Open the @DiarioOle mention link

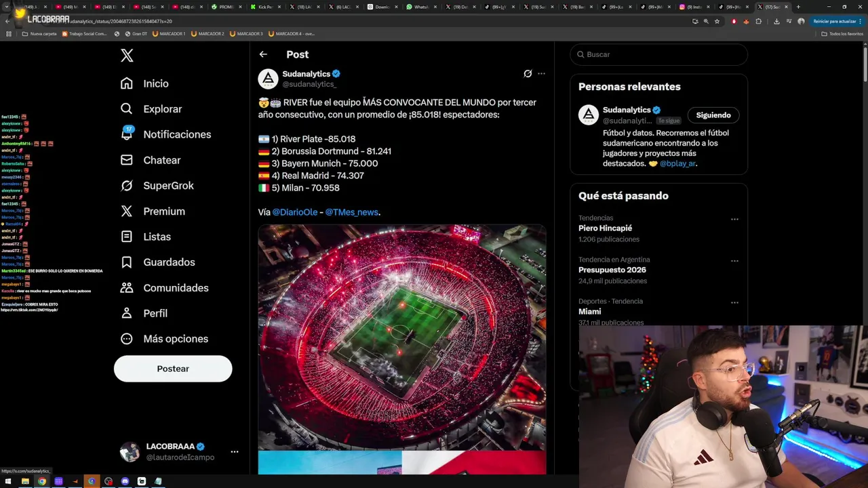(x=295, y=212)
